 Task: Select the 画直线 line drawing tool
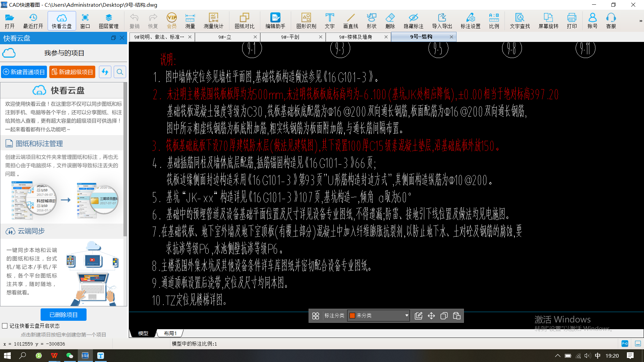coord(351,21)
